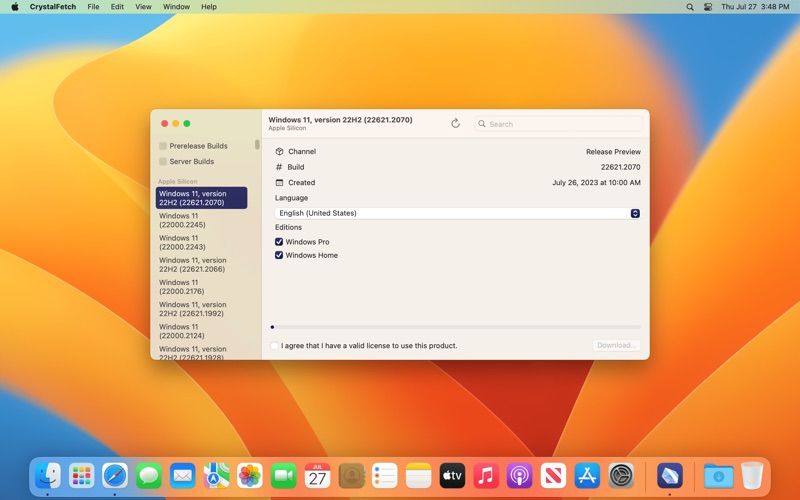800x500 pixels.
Task: Click the Build number hash icon
Action: coord(279,167)
